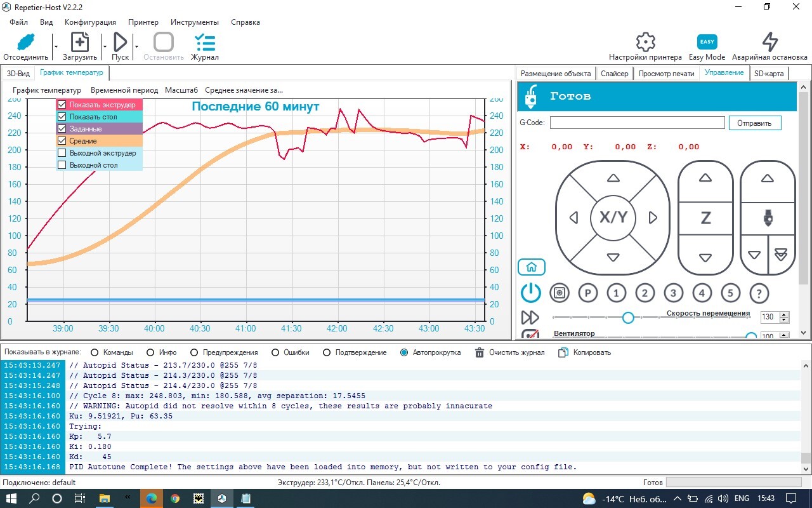The image size is (812, 508).
Task: Open the Временной период dropdown menu
Action: tap(124, 90)
